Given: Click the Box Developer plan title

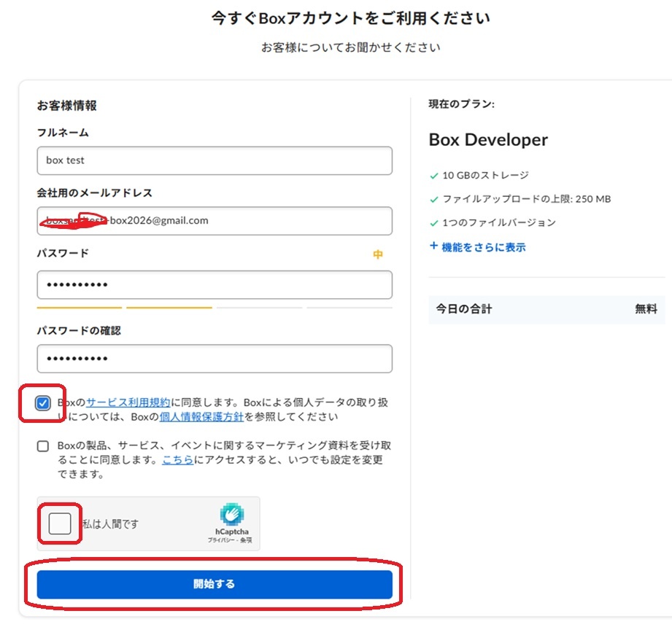Looking at the screenshot, I should [488, 140].
